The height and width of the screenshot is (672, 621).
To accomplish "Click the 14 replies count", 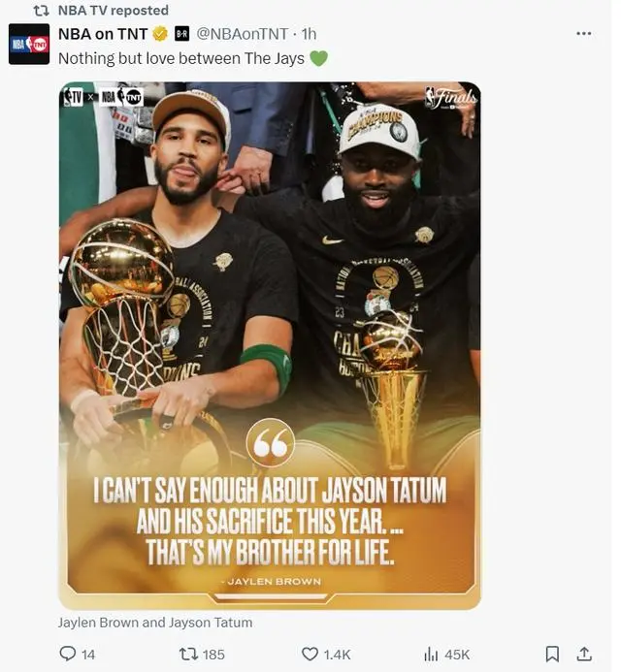I will [x=88, y=655].
